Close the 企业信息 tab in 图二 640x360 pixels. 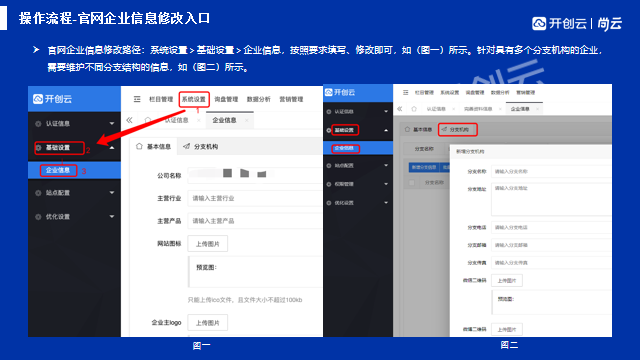click(x=537, y=109)
